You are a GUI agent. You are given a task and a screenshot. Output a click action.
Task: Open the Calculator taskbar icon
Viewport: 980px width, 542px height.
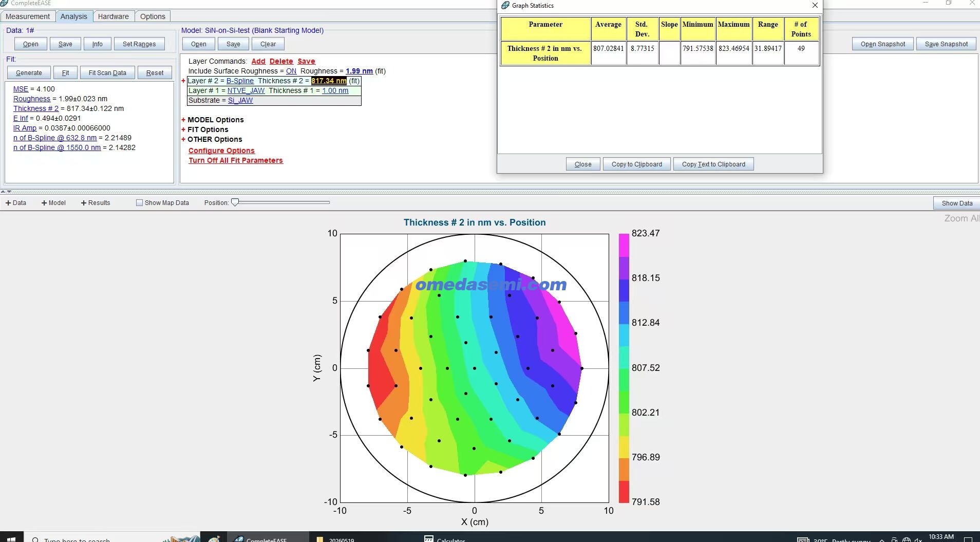(x=444, y=538)
